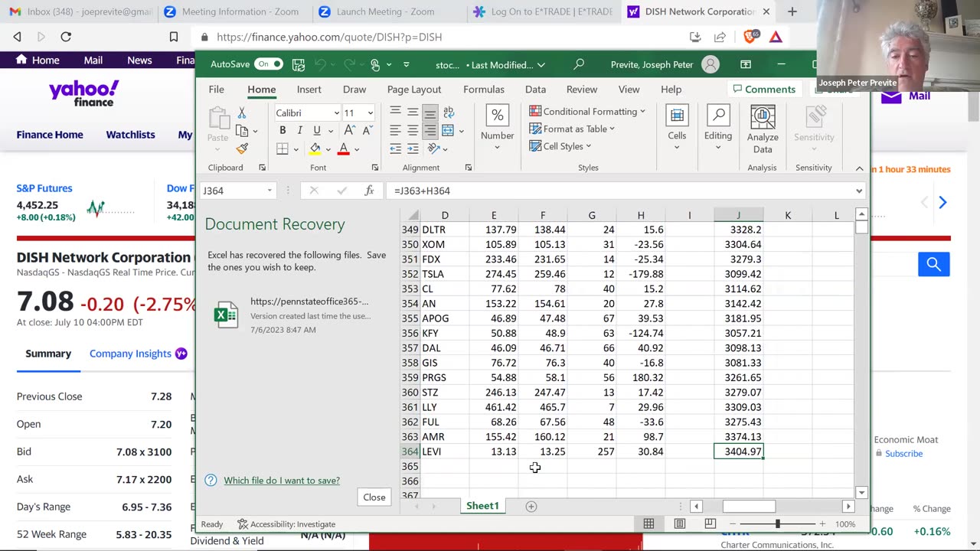Open the Insert ribbon tab
The width and height of the screenshot is (980, 551).
(309, 90)
